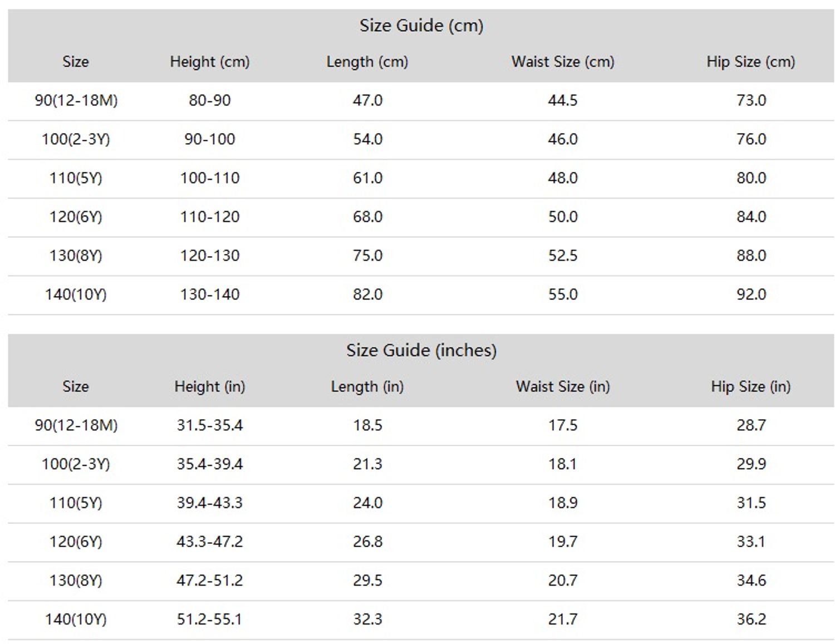The image size is (835, 644).
Task: Click the height range 31.5-35.4
Action: [x=209, y=425]
